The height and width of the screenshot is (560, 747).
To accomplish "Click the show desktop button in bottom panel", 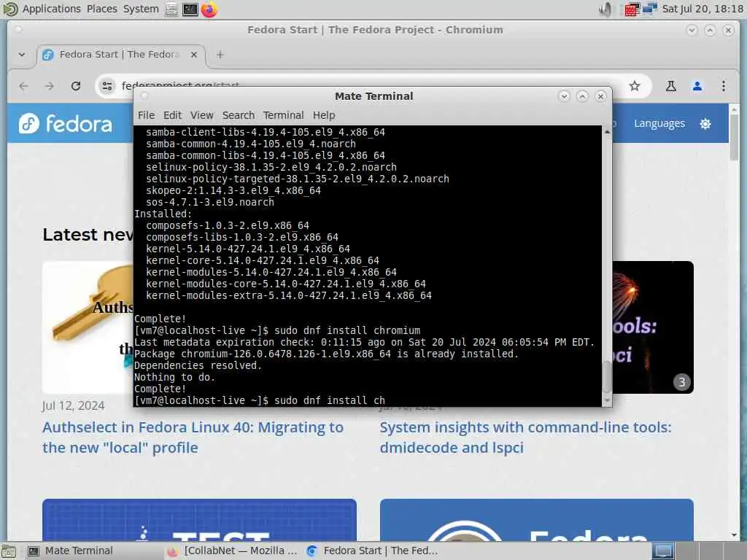I will [9, 551].
